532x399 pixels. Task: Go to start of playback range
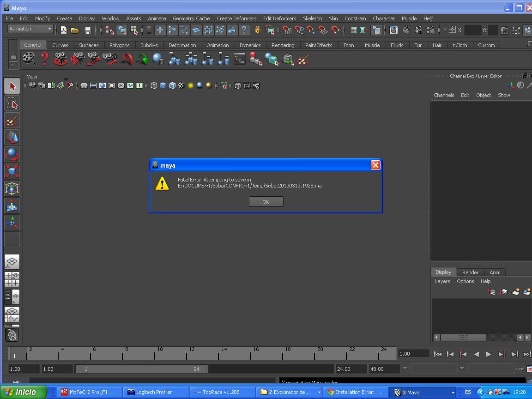tap(438, 354)
